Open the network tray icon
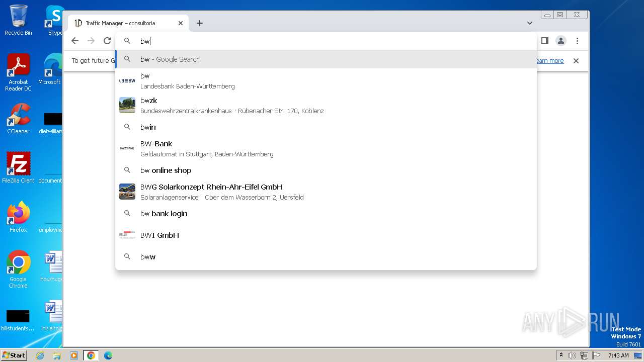This screenshot has width=644, height=362. [584, 355]
